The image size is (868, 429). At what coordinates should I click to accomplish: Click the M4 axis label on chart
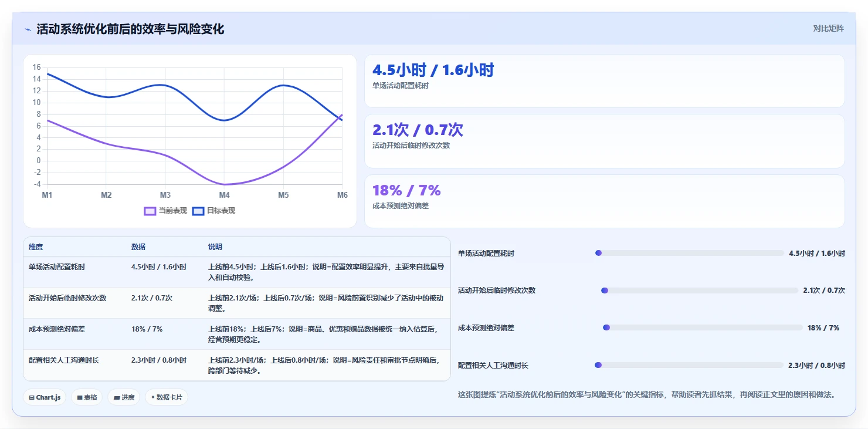[x=224, y=195]
